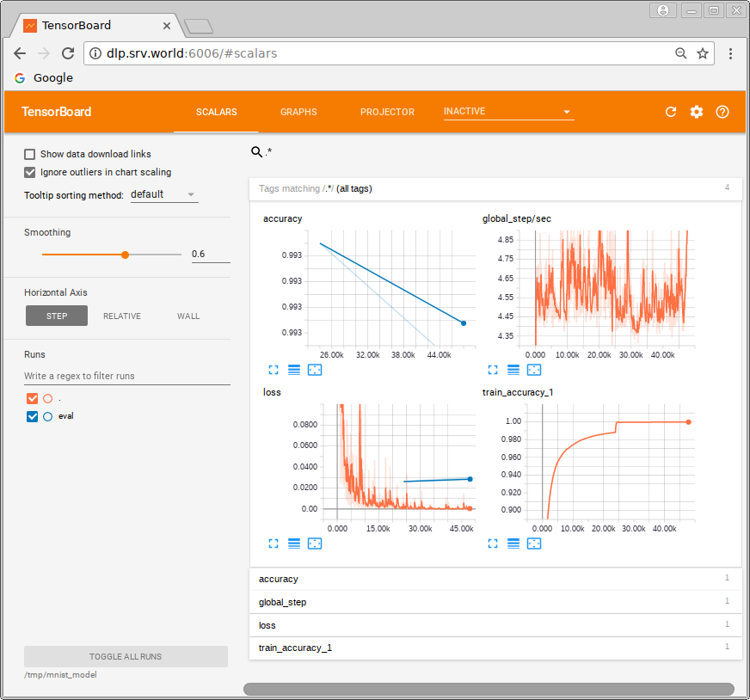Click the horizontal scrollbar at bottom
Image resolution: width=750 pixels, height=700 pixels.
489,689
